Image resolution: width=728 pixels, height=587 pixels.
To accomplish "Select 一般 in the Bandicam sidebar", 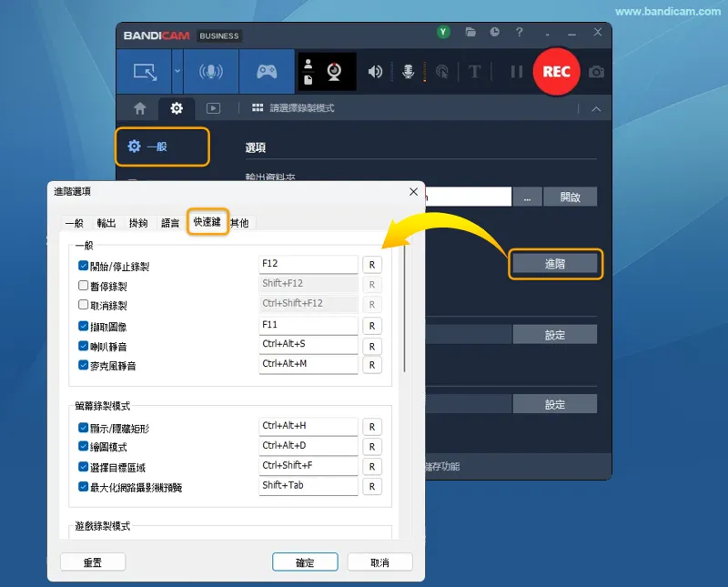I will [x=163, y=147].
